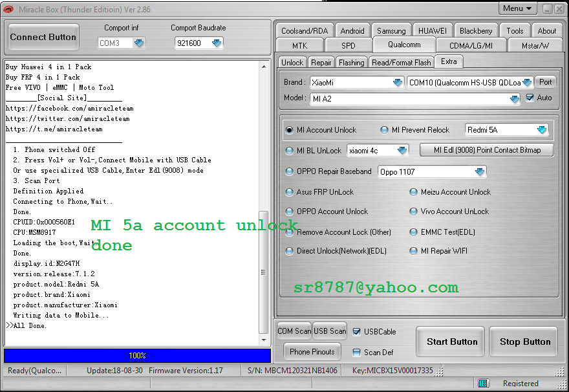Click the S/N: MBCM120321NB1406 status entry
This screenshot has height=392, width=569.
click(x=292, y=371)
